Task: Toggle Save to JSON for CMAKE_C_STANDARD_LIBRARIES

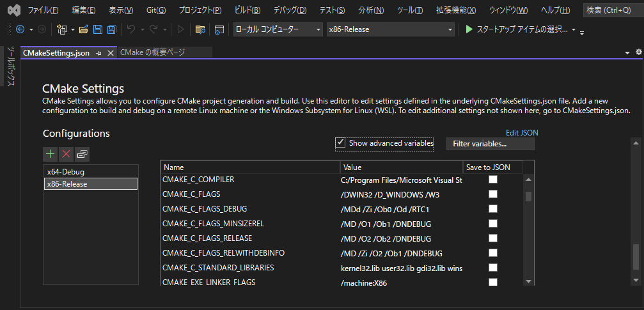Action: coord(493,267)
